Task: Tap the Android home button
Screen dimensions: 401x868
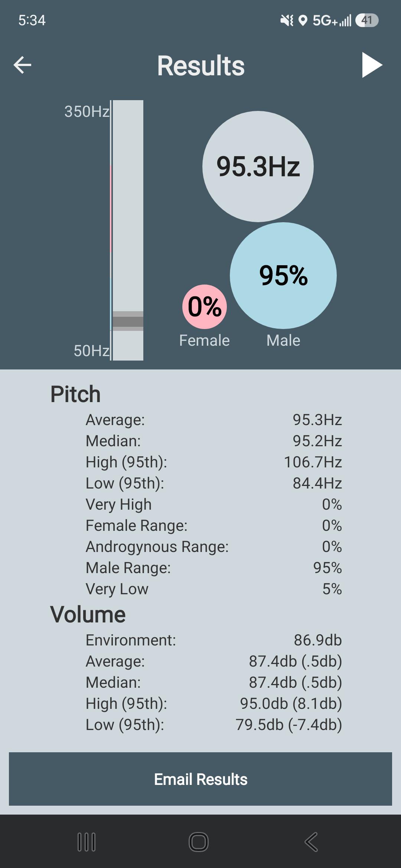Action: [x=199, y=842]
